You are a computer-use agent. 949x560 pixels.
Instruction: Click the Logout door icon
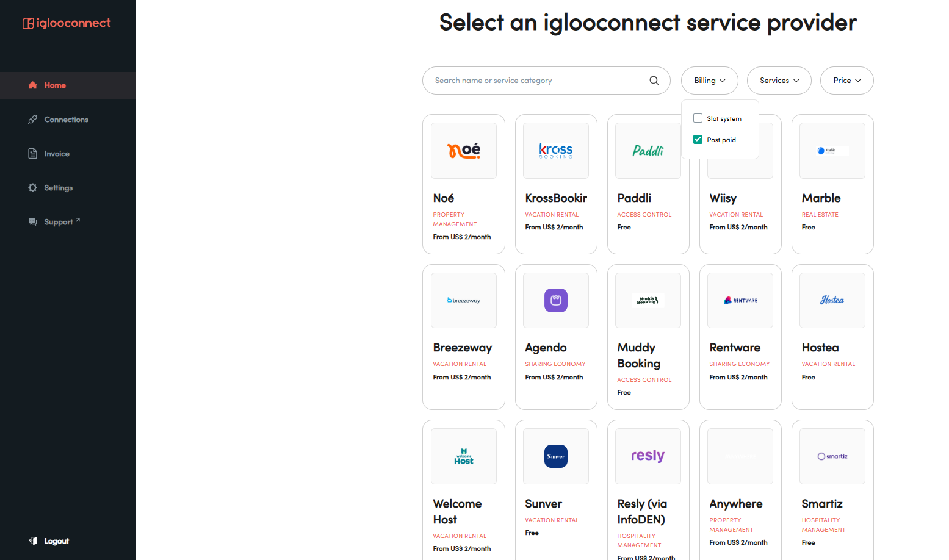(x=33, y=541)
